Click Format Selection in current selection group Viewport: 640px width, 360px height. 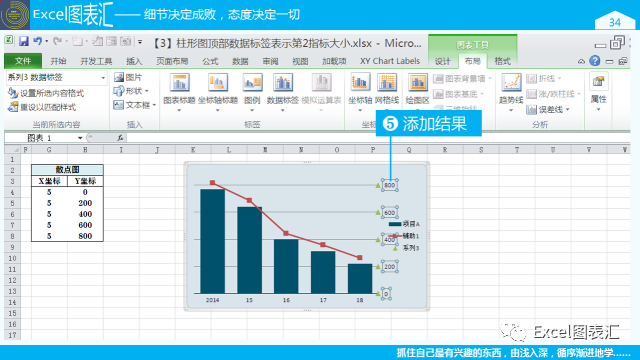[x=46, y=93]
